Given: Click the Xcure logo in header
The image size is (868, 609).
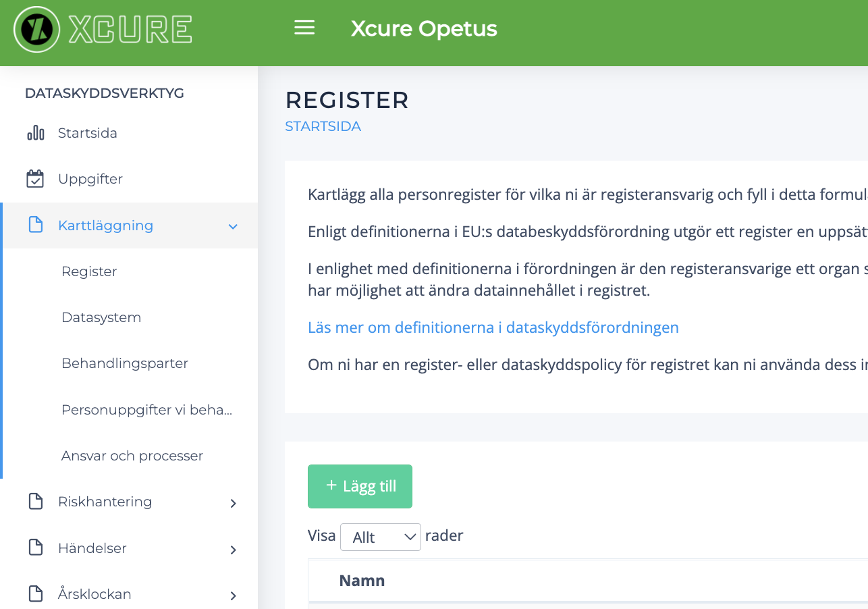Looking at the screenshot, I should click(103, 30).
